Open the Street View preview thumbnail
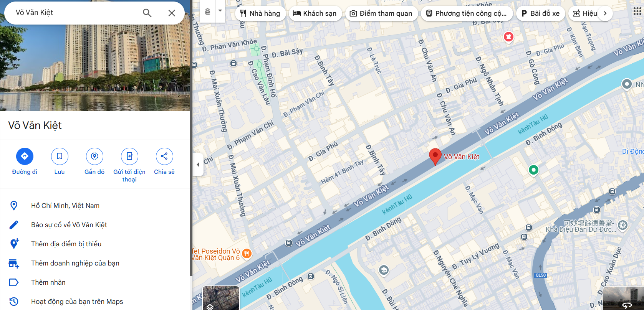Screen dimensions: 644x310 [x=624, y=298]
